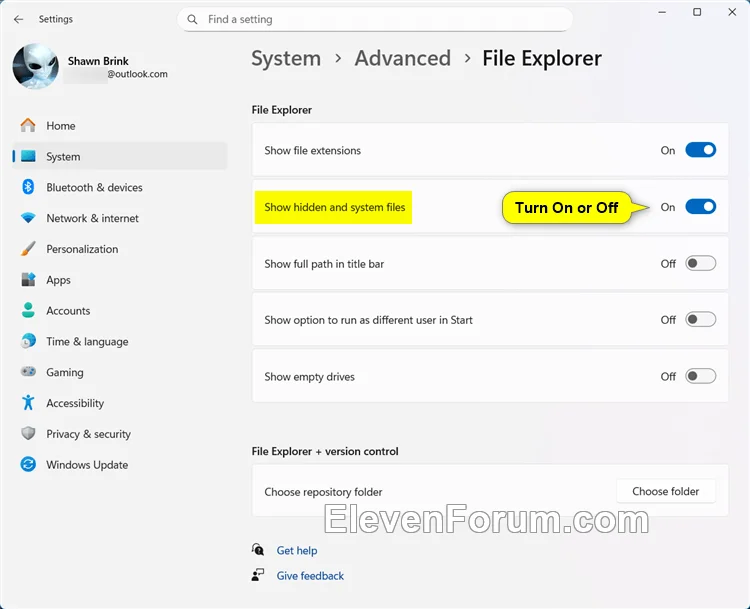
Task: Click the Show empty drives label
Action: tap(309, 377)
